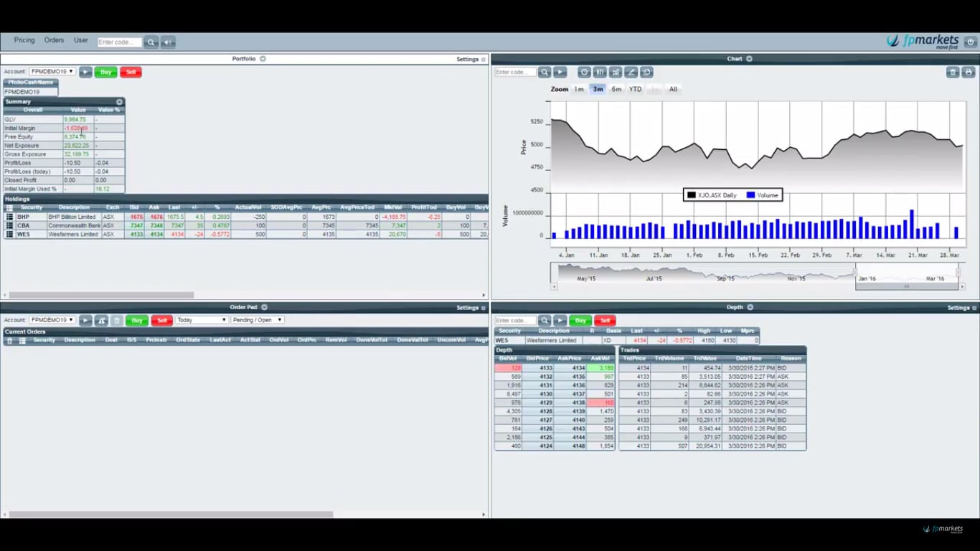The width and height of the screenshot is (980, 551).
Task: Set chart zoom to YTD
Action: pyautogui.click(x=636, y=89)
